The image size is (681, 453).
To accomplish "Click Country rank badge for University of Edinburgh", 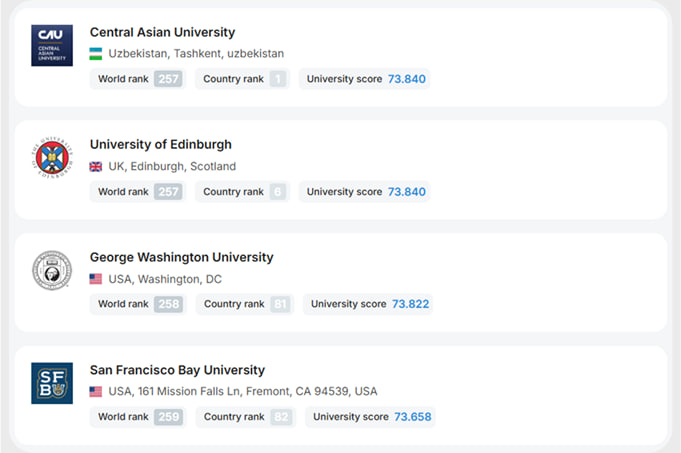I will point(278,192).
